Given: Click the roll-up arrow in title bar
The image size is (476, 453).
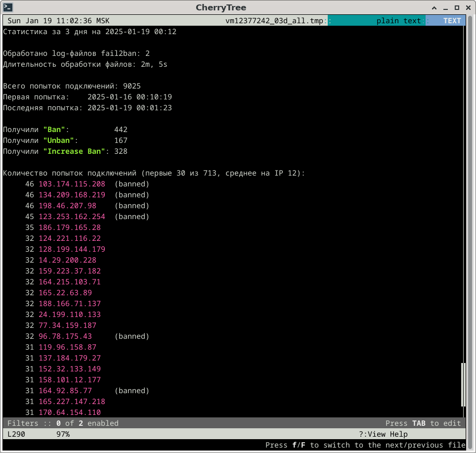Looking at the screenshot, I should coord(433,7).
